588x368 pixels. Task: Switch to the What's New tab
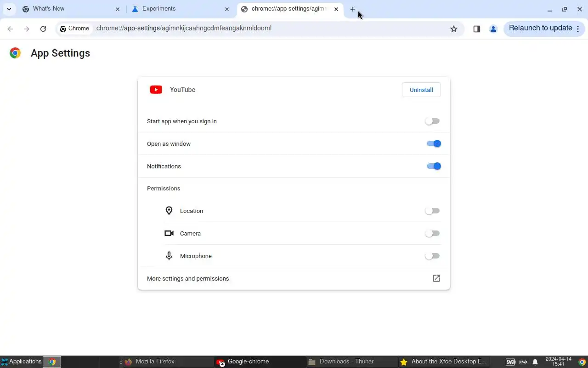71,9
